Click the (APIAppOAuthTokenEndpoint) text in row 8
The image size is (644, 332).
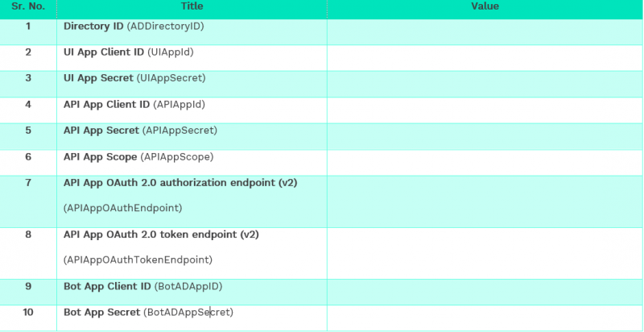tap(138, 260)
